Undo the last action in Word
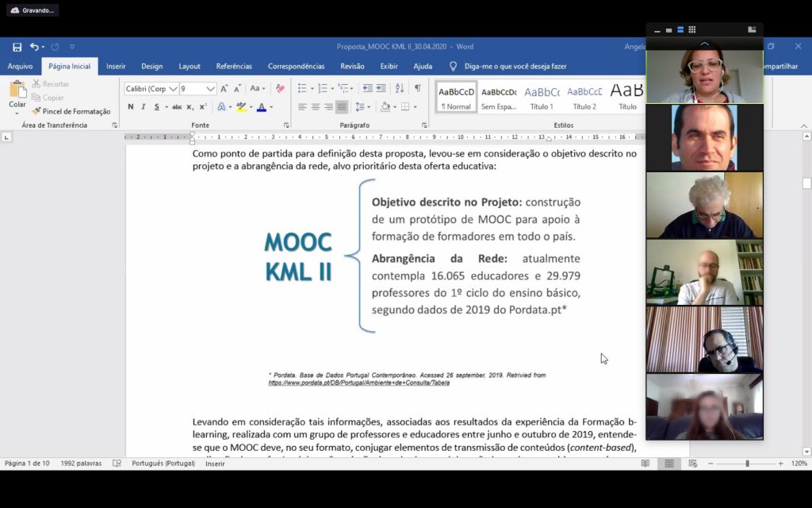Image resolution: width=812 pixels, height=508 pixels. coord(34,47)
